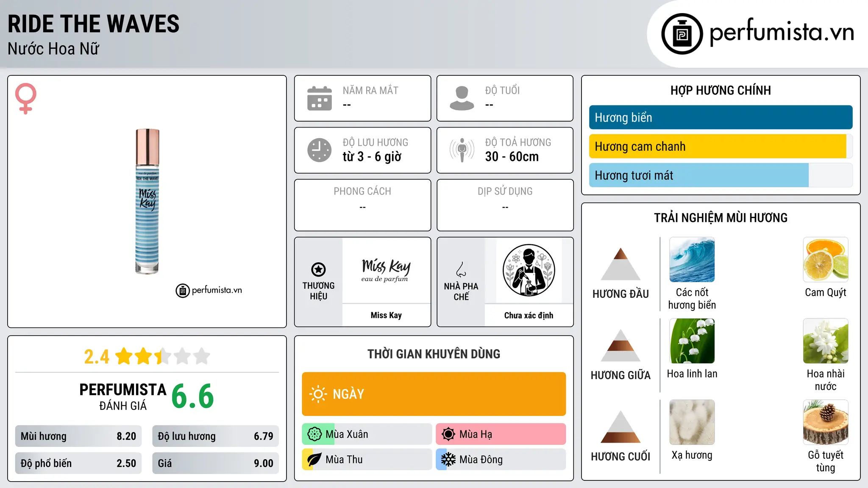The image size is (868, 488).
Task: Click the 'Xạ hương' note label
Action: tap(692, 455)
